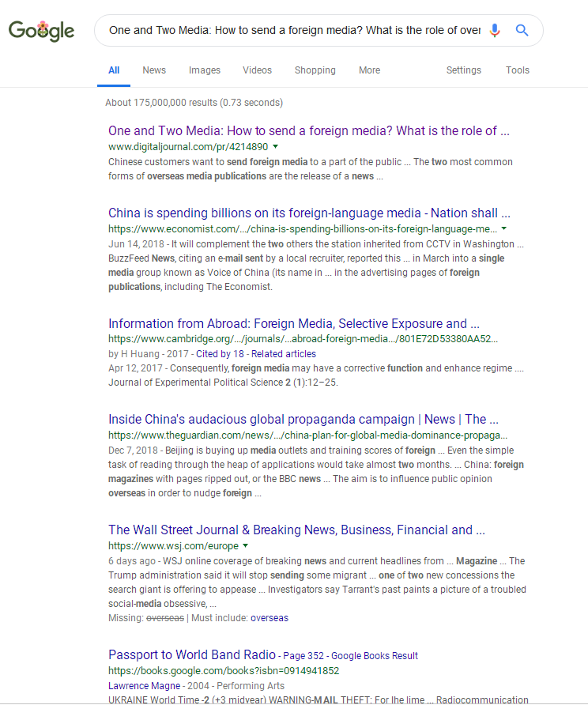Click the Google logo
The width and height of the screenshot is (588, 705).
(x=41, y=31)
